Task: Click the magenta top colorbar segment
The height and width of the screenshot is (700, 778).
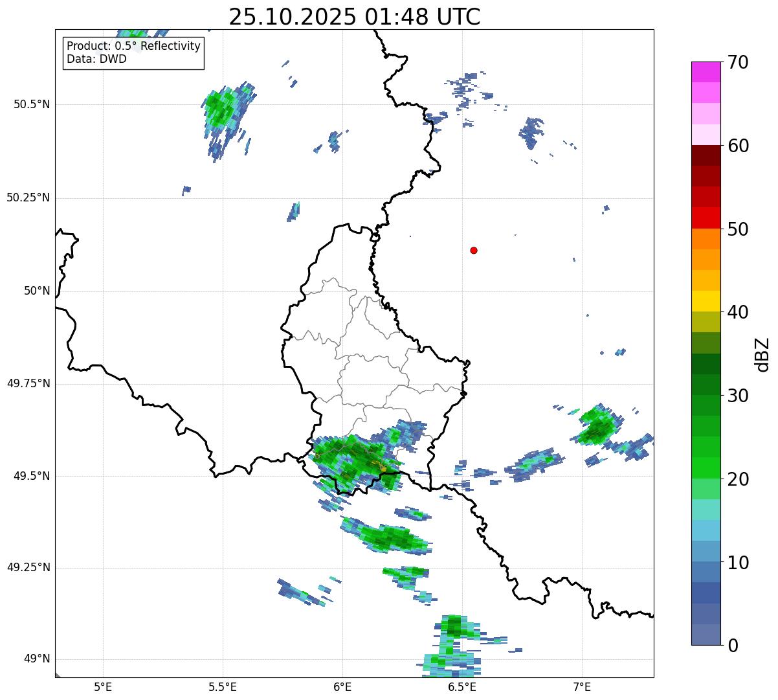Action: pos(706,72)
